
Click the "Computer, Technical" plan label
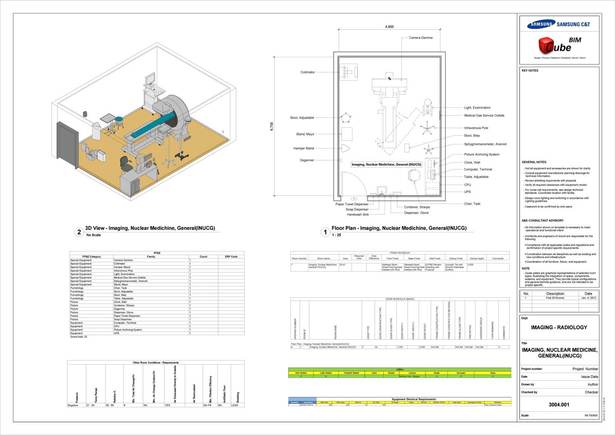point(478,169)
